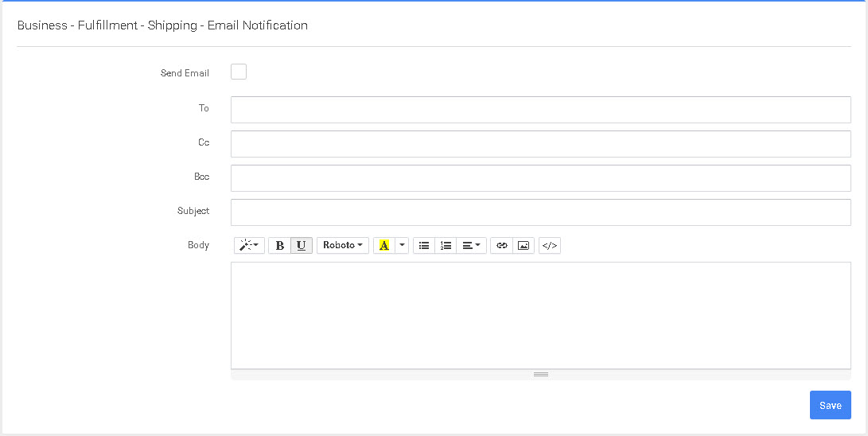The height and width of the screenshot is (436, 868).
Task: Toggle underline formatting in body editor
Action: (x=301, y=245)
